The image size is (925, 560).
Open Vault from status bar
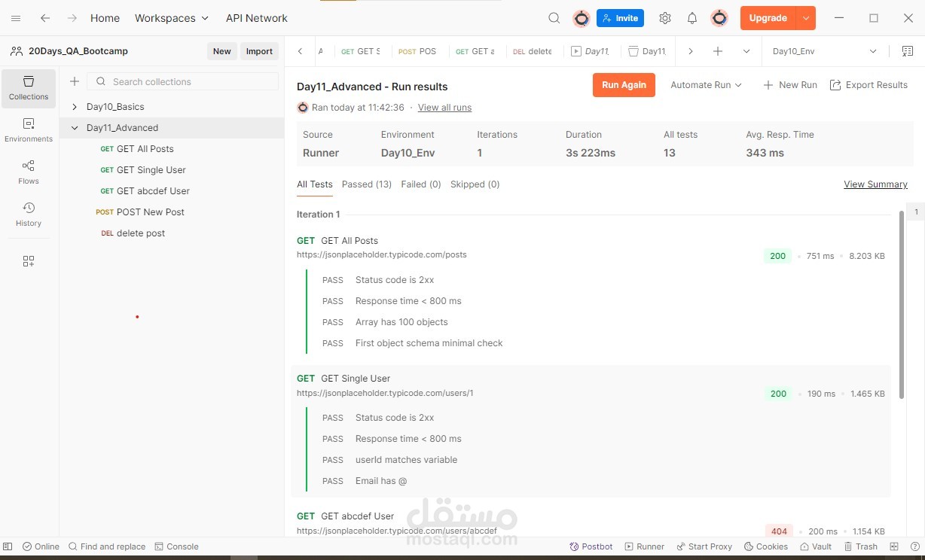tap(816, 546)
